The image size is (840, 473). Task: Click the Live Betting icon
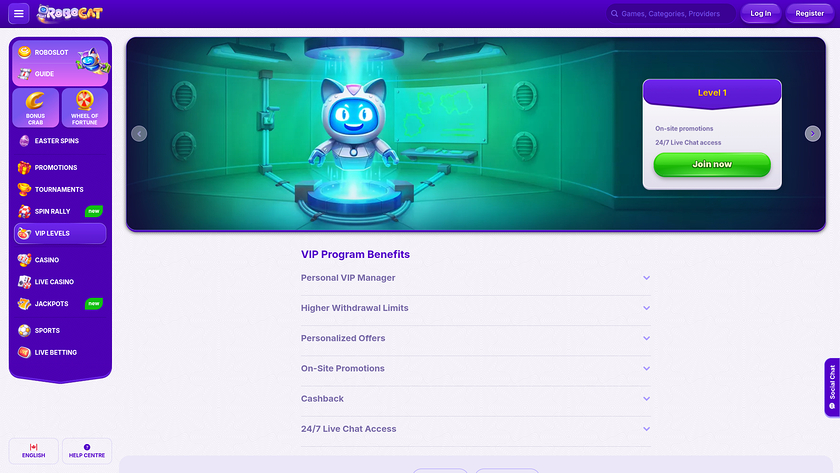[x=24, y=352]
